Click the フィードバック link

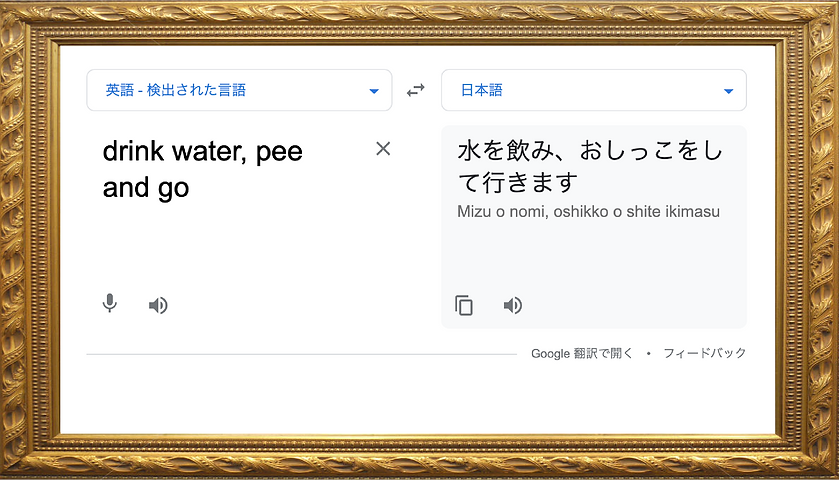point(704,353)
